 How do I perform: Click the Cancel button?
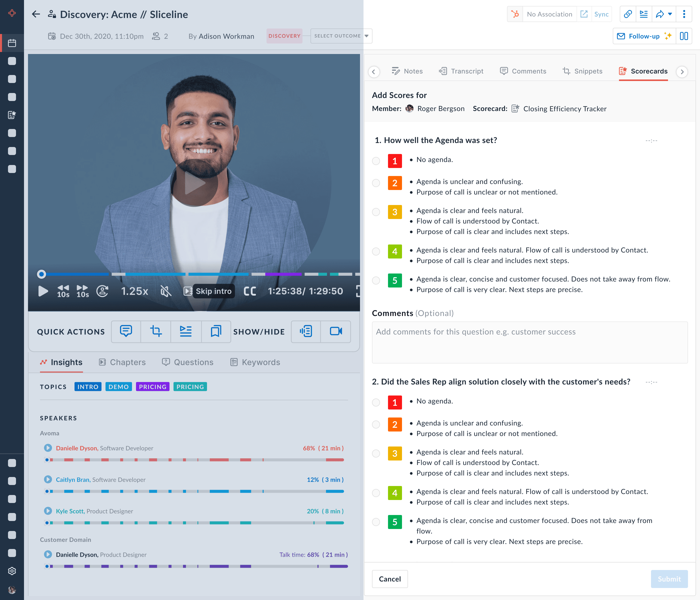[389, 579]
